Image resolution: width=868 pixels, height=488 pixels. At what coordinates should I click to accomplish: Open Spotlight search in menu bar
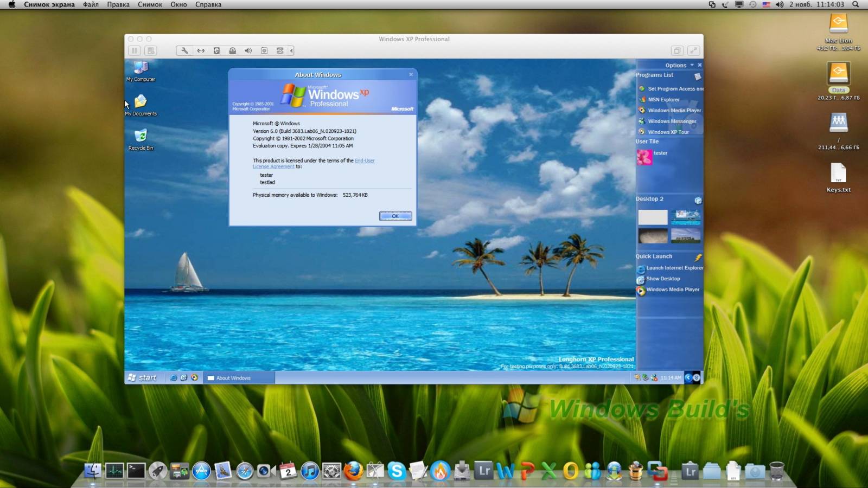pyautogui.click(x=856, y=4)
